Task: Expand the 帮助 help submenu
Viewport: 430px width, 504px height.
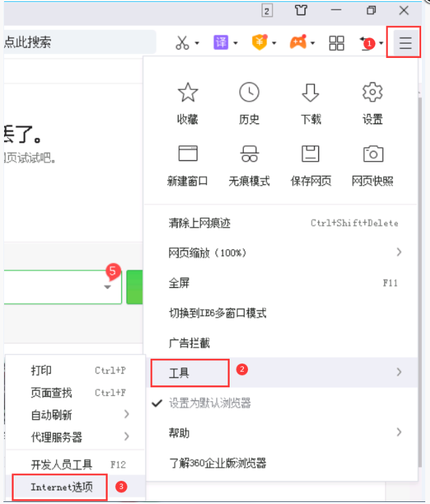Action: (179, 433)
